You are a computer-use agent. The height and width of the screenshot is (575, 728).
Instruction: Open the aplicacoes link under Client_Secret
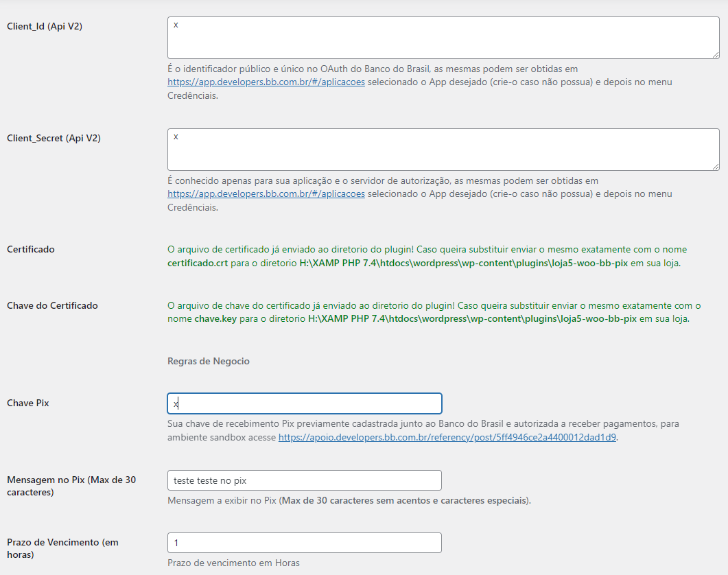click(x=266, y=193)
